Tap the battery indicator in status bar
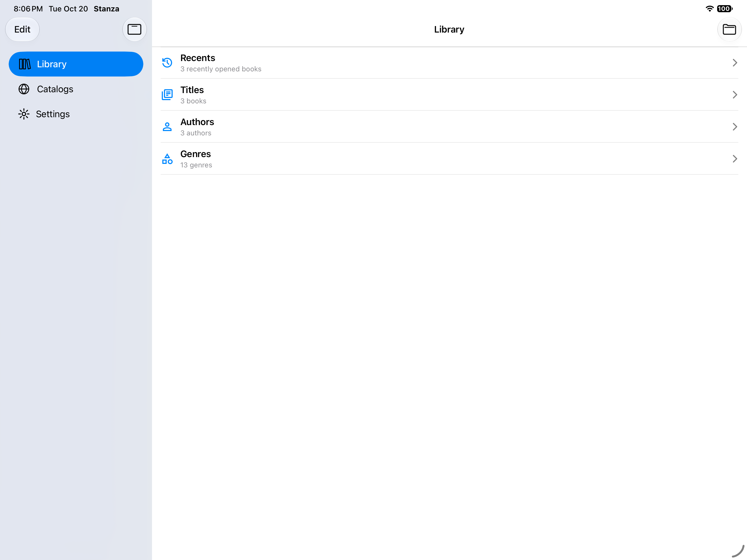 [724, 9]
